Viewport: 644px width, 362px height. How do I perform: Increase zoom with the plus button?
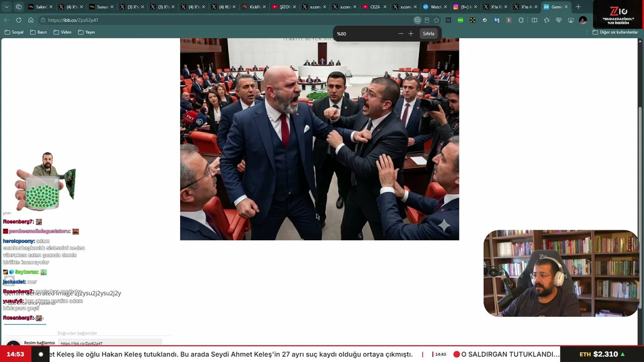point(411,34)
